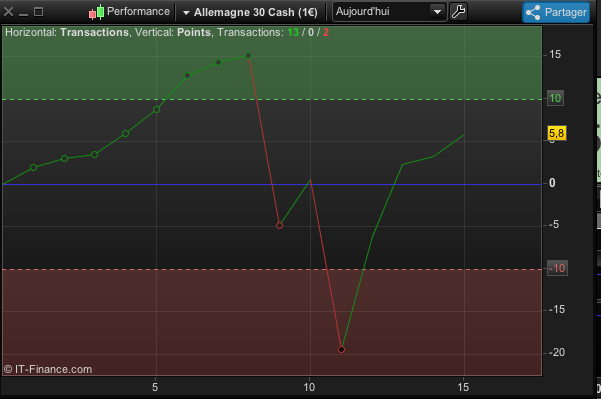The image size is (601, 399).
Task: Click the y-axis value 0
Action: pyautogui.click(x=552, y=183)
